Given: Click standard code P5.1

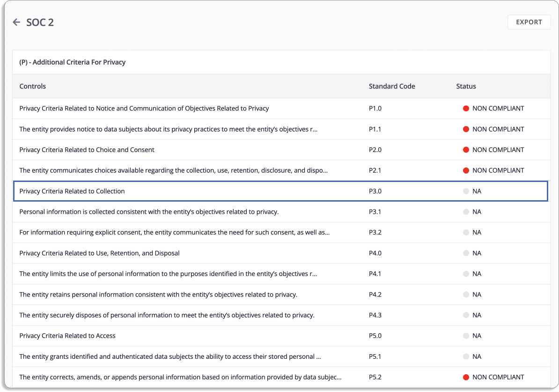Looking at the screenshot, I should tap(375, 356).
